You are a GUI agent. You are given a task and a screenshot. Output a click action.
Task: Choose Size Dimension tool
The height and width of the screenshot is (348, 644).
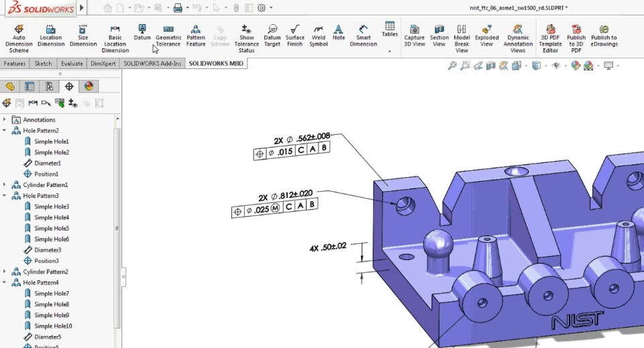tap(83, 36)
